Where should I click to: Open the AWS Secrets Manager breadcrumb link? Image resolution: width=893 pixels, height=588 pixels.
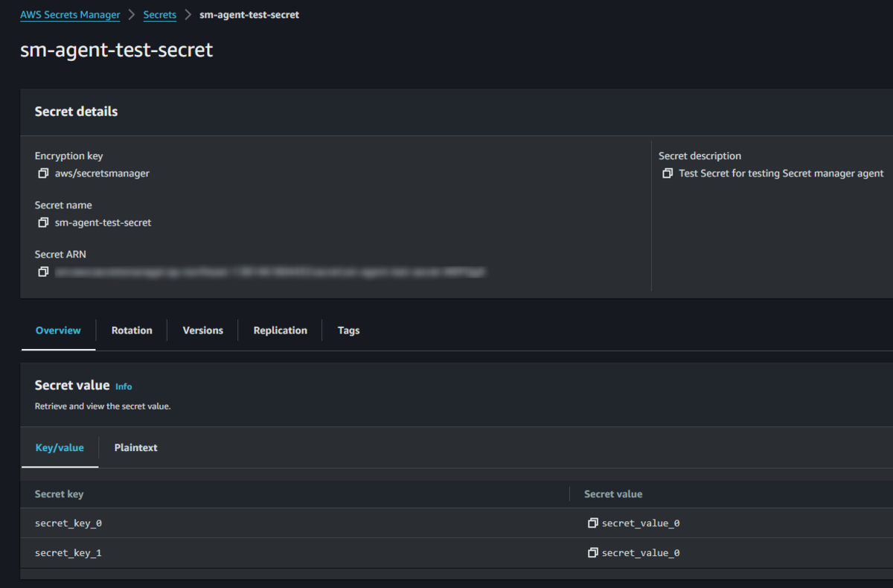(70, 14)
